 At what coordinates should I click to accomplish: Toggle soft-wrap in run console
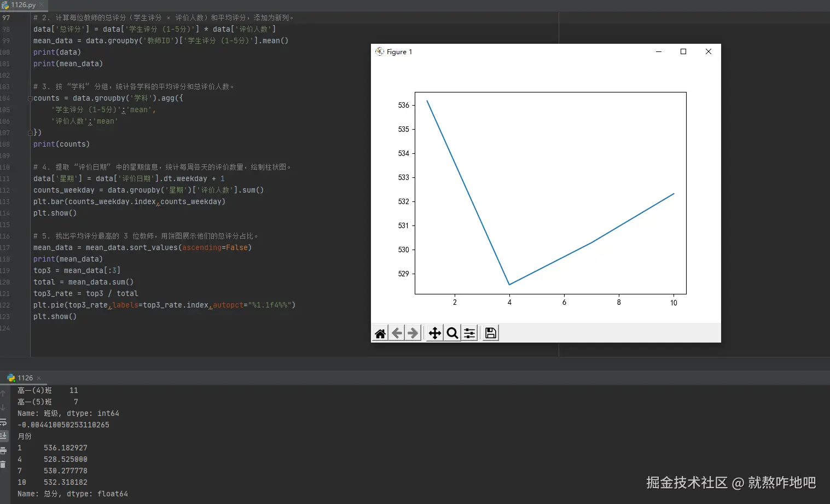3,422
